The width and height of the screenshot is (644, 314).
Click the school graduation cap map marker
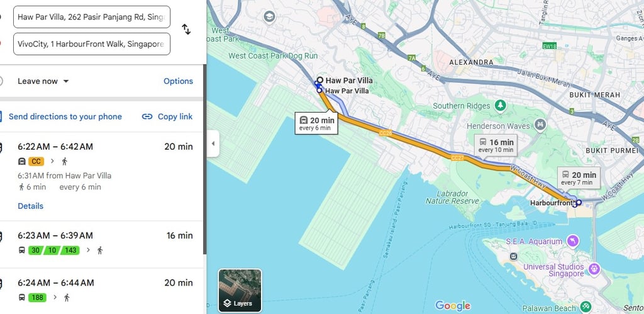[x=269, y=17]
